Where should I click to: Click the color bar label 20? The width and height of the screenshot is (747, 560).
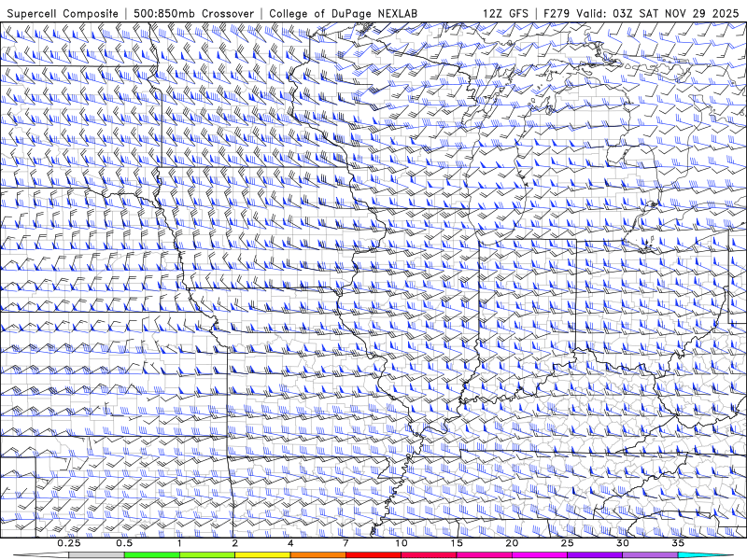coord(512,543)
